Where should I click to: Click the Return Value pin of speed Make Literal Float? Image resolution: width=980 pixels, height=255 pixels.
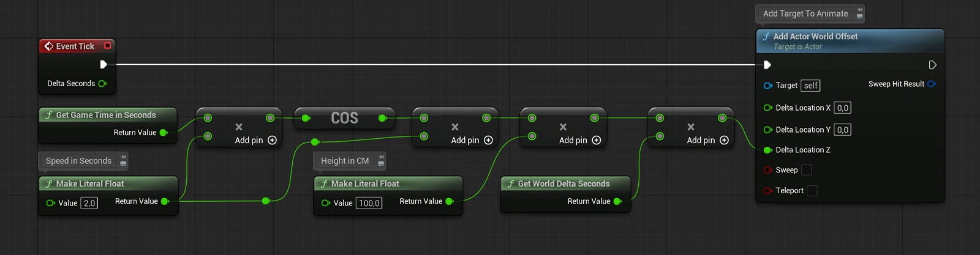(165, 201)
